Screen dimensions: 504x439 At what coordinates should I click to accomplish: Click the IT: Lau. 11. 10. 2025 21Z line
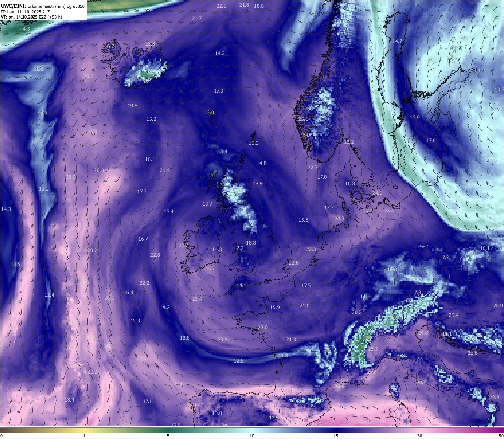(24, 12)
